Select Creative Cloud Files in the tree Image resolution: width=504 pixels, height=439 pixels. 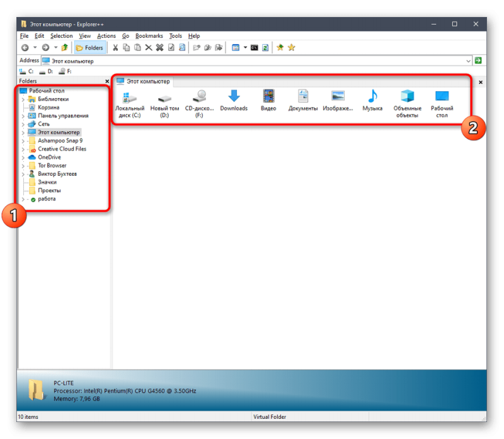[62, 149]
